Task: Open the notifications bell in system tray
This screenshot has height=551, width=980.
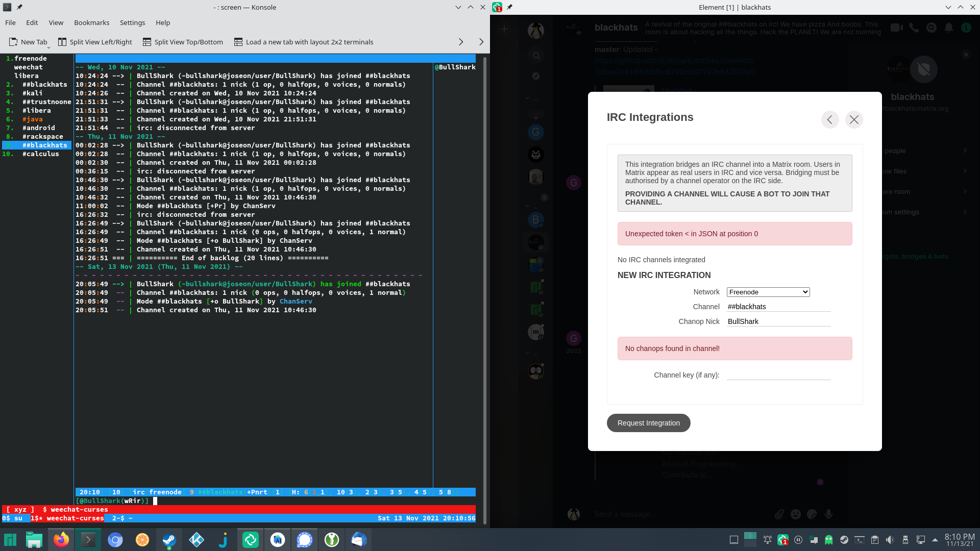Action: 768,540
